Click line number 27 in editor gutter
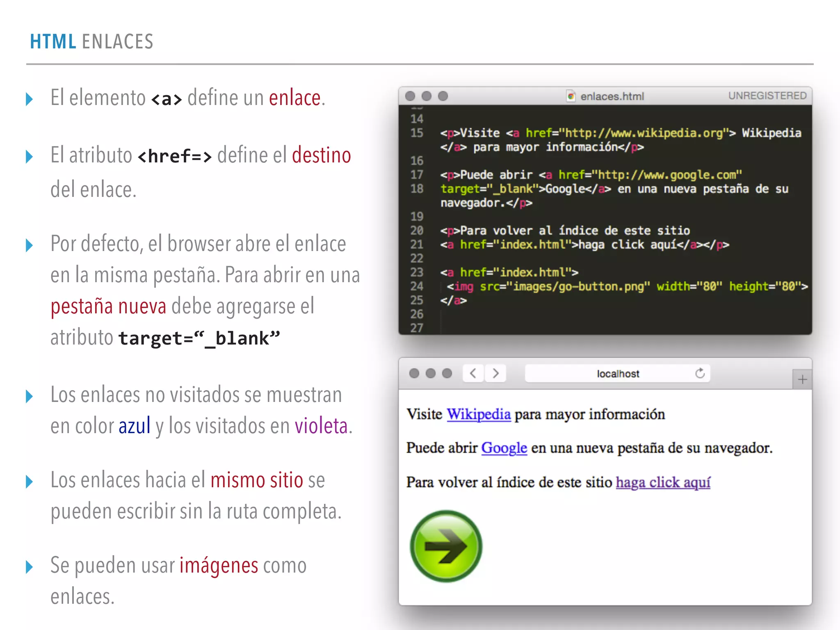840x630 pixels. 417,328
